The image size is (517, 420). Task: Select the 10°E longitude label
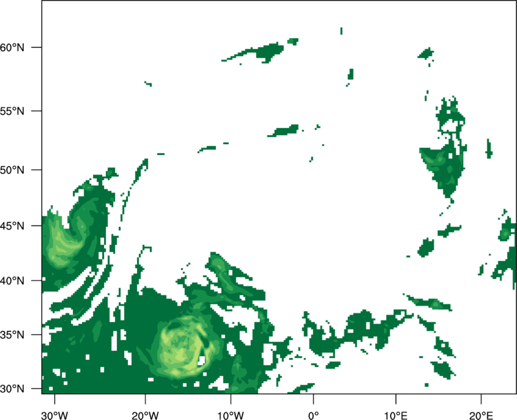click(x=396, y=415)
